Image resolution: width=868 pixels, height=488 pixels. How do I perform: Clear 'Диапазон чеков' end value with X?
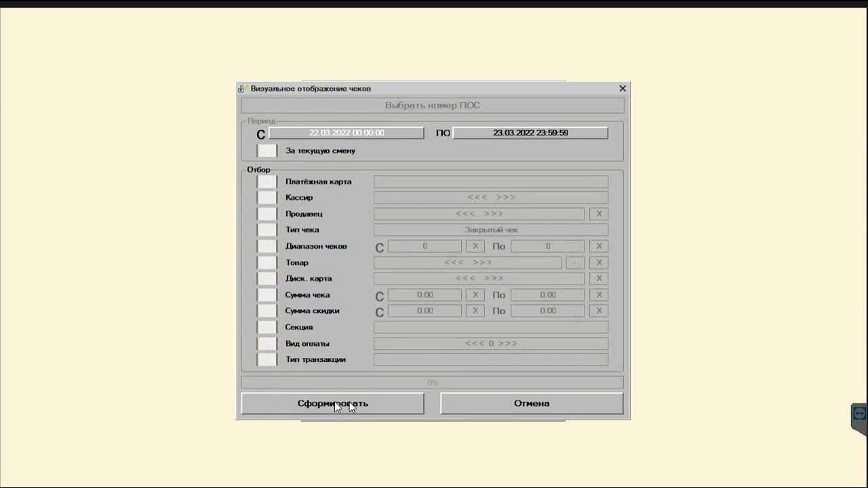point(599,246)
